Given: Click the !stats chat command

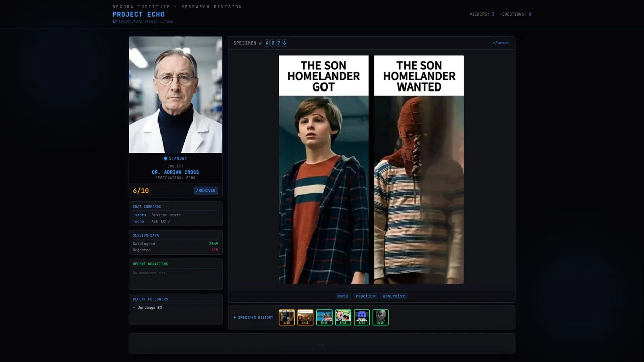Looking at the screenshot, I should 139,215.
